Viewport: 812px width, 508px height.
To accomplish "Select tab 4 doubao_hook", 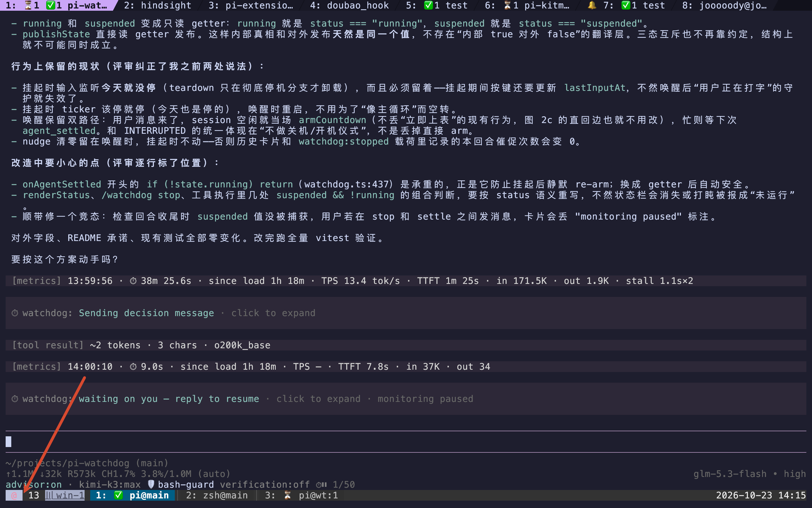I will pyautogui.click(x=349, y=5).
